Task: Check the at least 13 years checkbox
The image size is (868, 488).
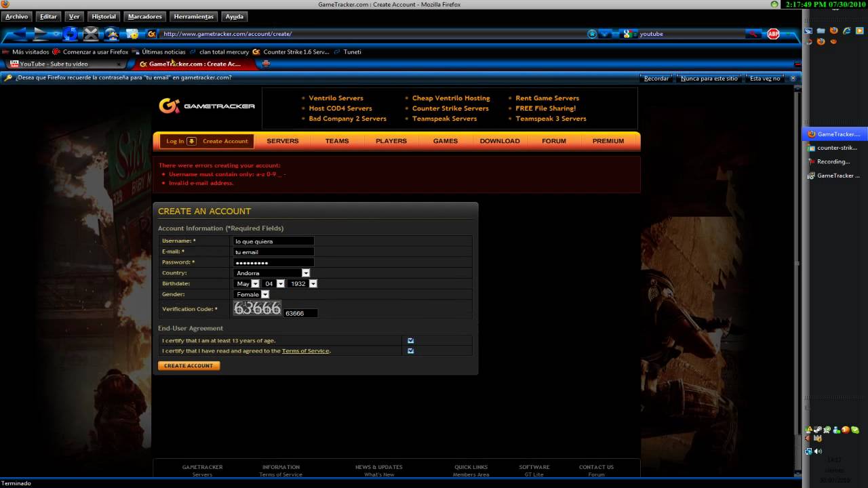Action: (410, 341)
